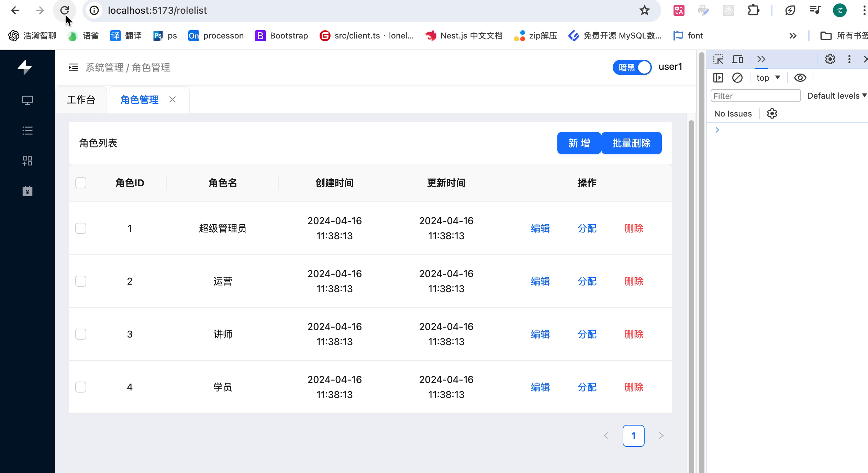Select the checkbox for the 学员 row

pyautogui.click(x=81, y=387)
